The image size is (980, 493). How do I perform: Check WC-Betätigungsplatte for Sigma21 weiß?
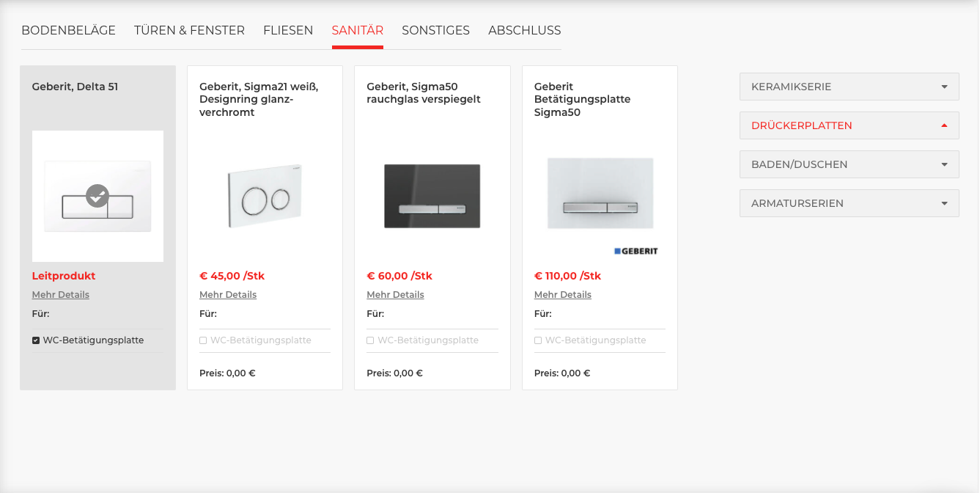[203, 340]
